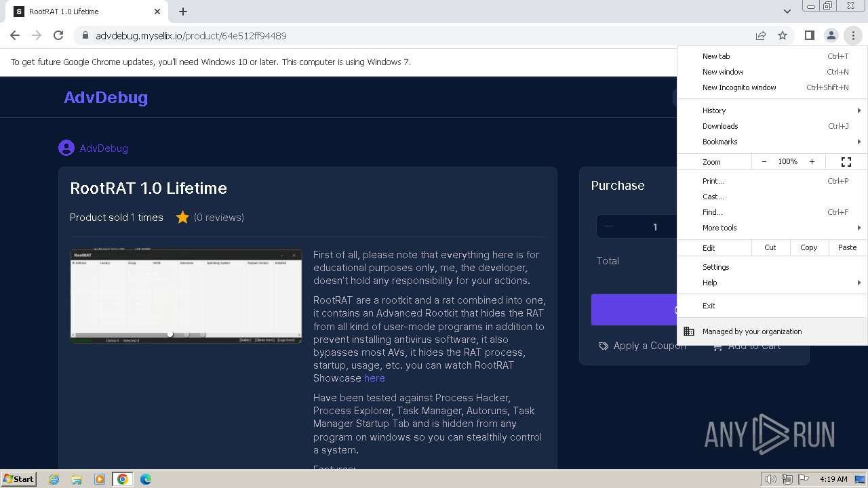Click the browser back arrow
This screenshot has height=488, width=868.
coord(15,35)
